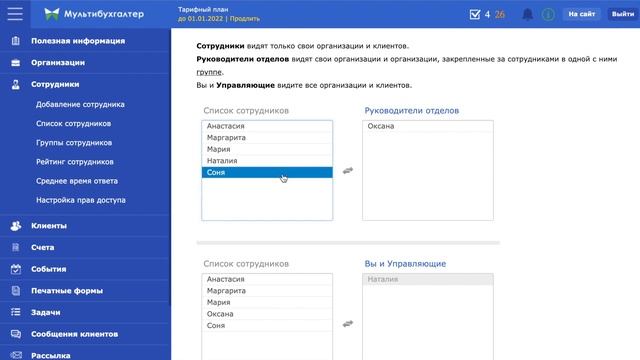Click transfer arrows for Руководители отделов

click(348, 171)
